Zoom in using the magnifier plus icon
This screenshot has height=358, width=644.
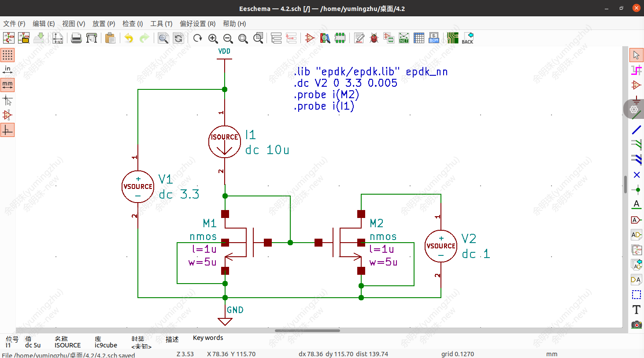point(213,38)
